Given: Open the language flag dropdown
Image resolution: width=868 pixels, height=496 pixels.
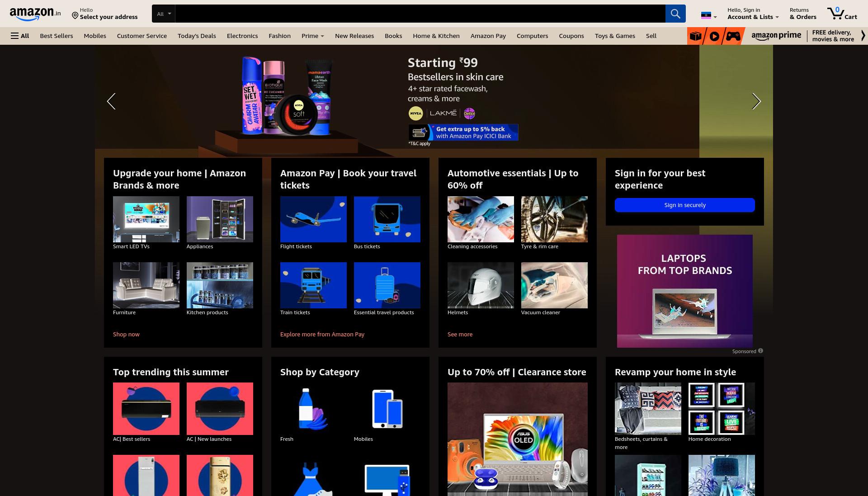Looking at the screenshot, I should [708, 16].
